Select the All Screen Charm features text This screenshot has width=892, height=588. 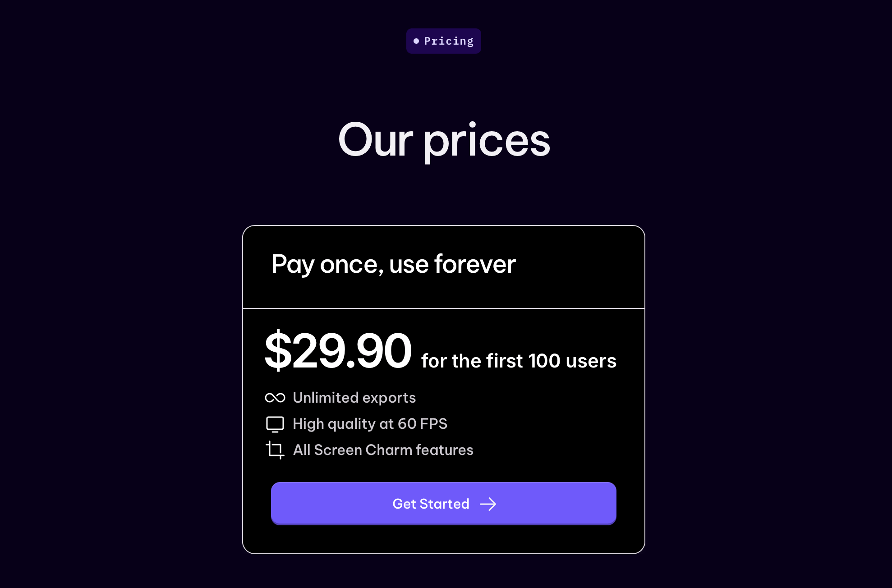[x=383, y=450]
